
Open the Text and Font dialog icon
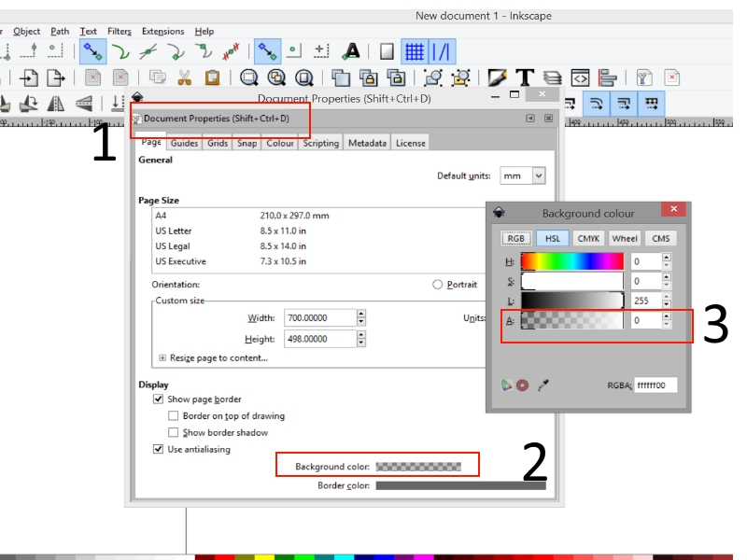[525, 77]
